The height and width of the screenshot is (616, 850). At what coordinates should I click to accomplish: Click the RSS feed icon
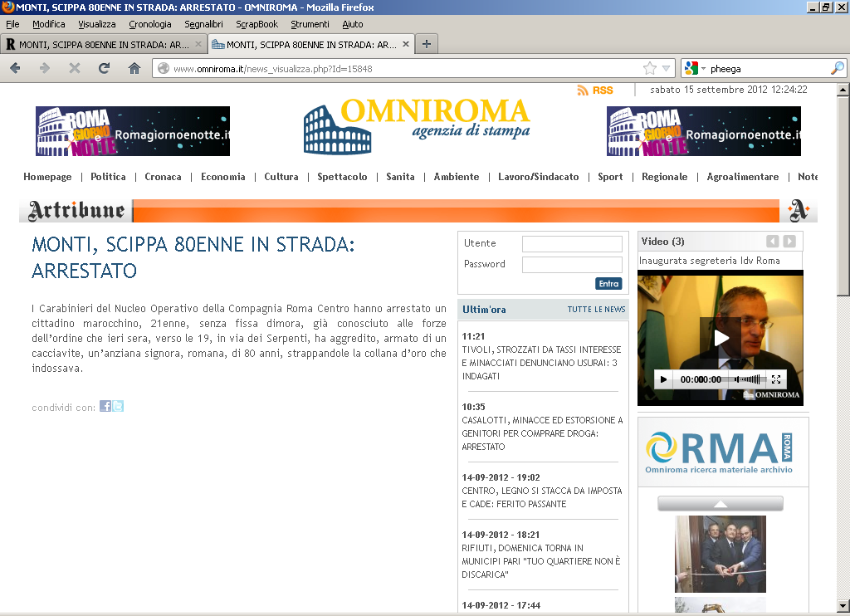[x=583, y=90]
